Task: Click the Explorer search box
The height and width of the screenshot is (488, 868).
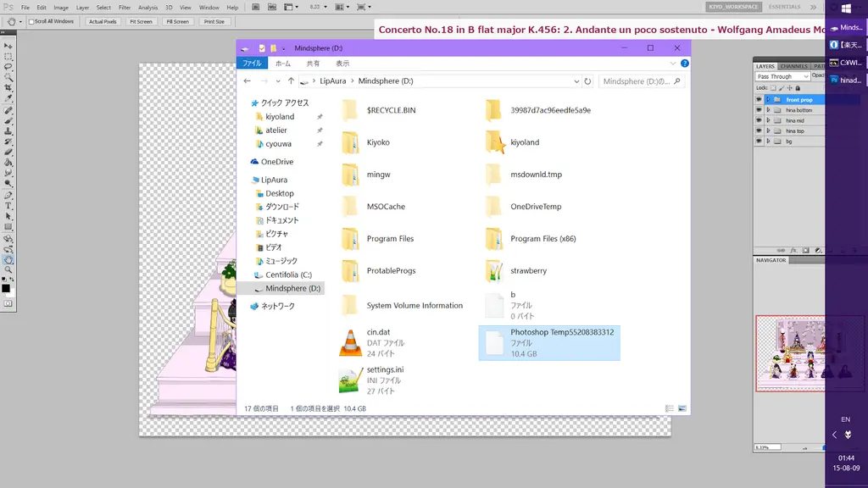Action: tap(641, 81)
